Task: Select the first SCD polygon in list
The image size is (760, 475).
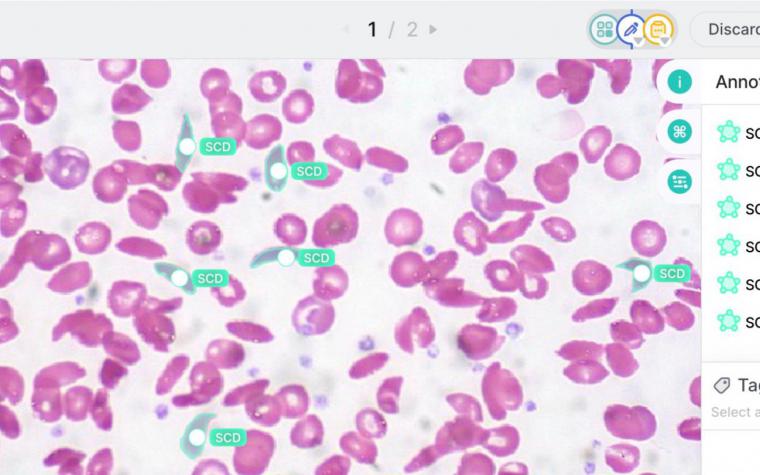Action: click(738, 132)
